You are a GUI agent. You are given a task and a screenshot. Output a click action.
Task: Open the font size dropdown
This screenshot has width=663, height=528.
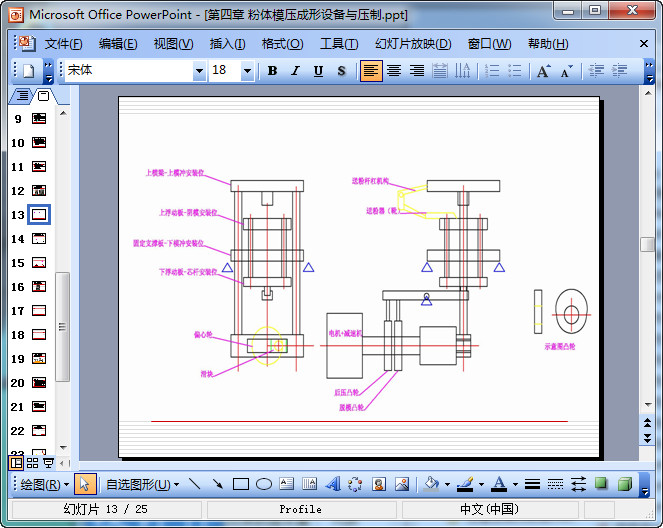(247, 71)
